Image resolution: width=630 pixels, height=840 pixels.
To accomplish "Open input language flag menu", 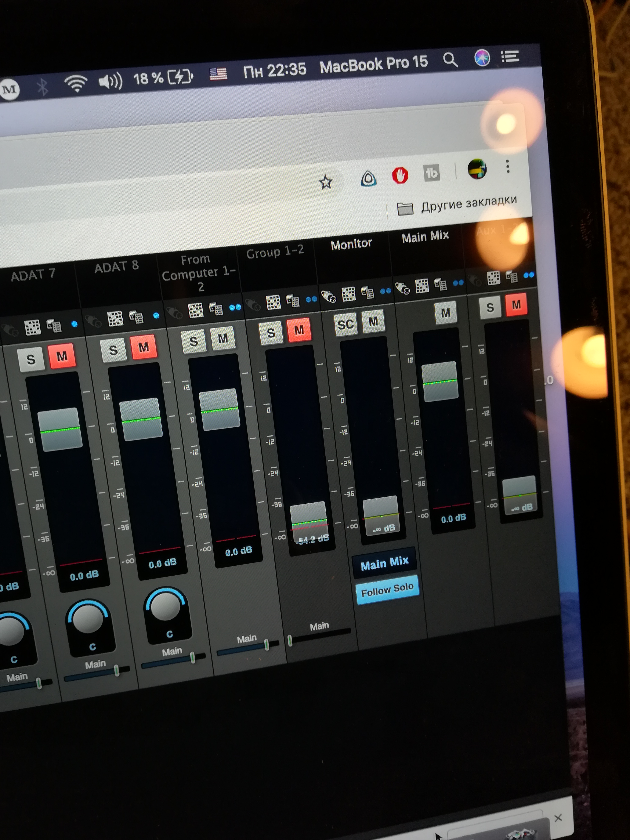I will pyautogui.click(x=218, y=74).
